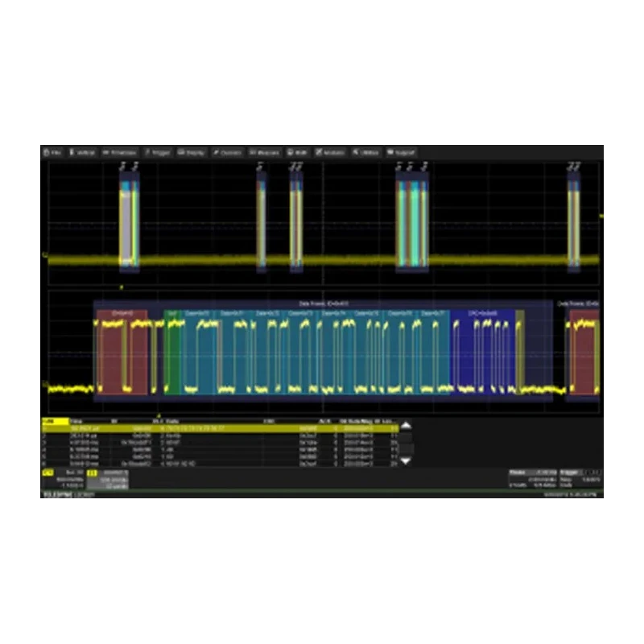Open the Measure menu

click(x=265, y=152)
